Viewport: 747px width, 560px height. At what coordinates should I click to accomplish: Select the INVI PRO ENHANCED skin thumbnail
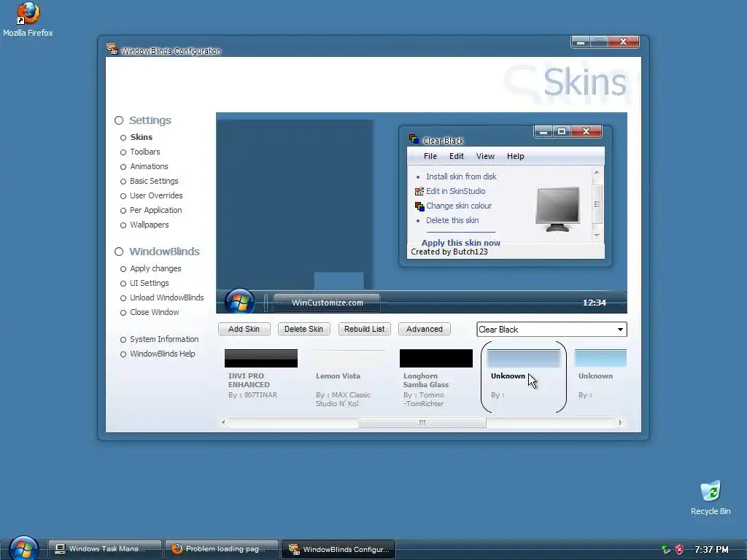[260, 359]
